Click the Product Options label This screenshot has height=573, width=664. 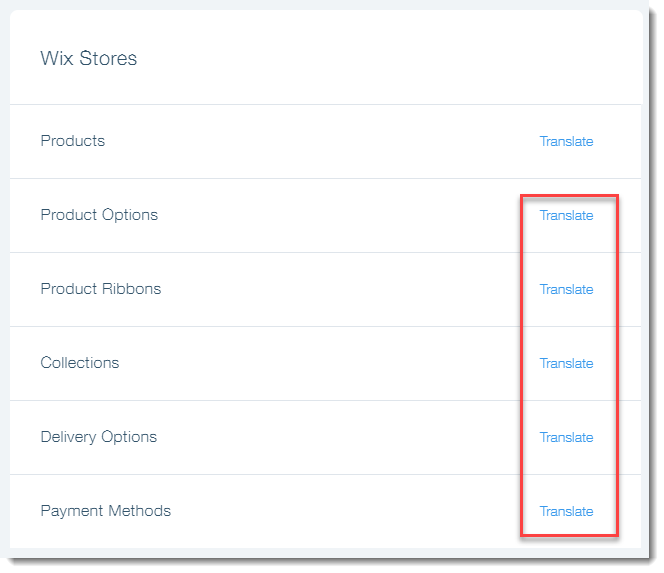tap(99, 216)
